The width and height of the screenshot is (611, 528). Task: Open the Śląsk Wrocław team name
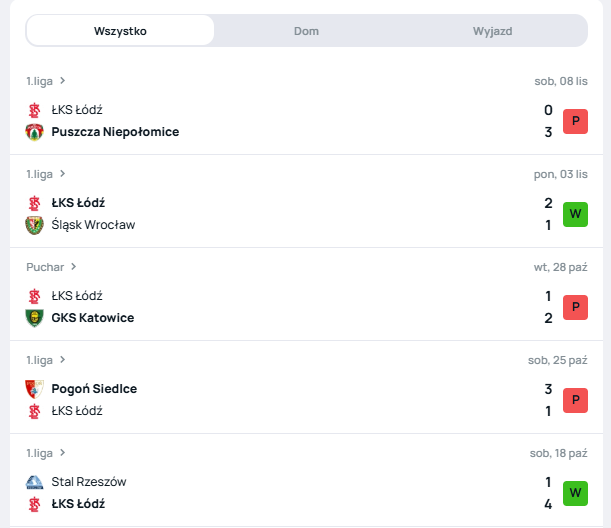(93, 225)
